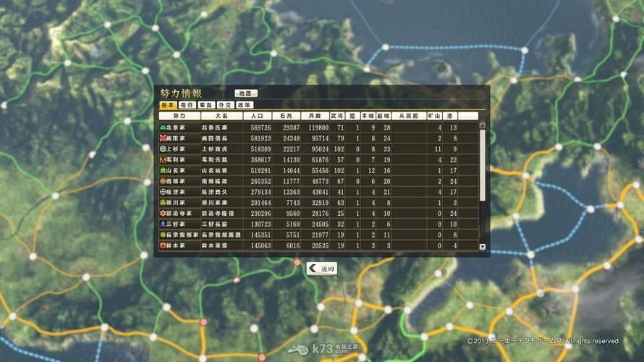
Task: Switch to the 外交 tab
Action: point(225,105)
